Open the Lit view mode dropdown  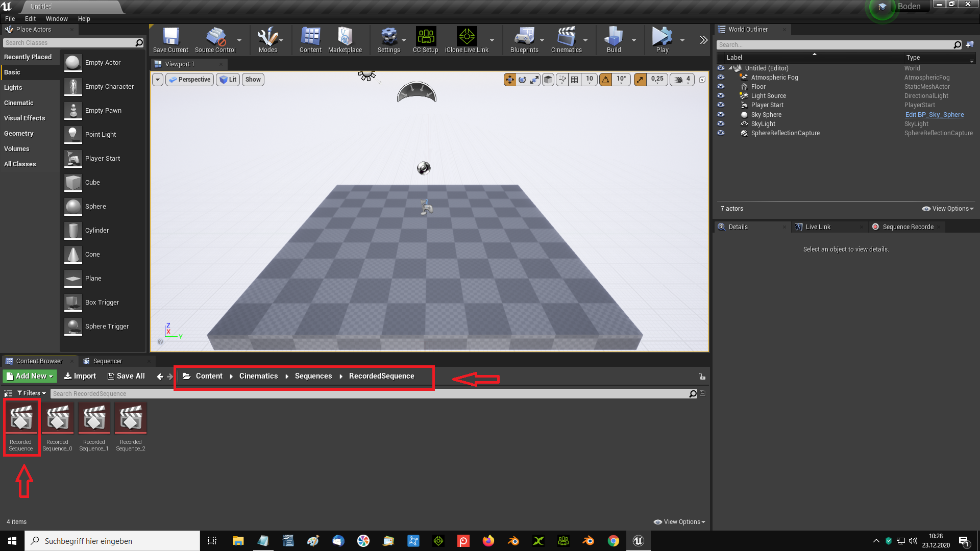click(228, 80)
